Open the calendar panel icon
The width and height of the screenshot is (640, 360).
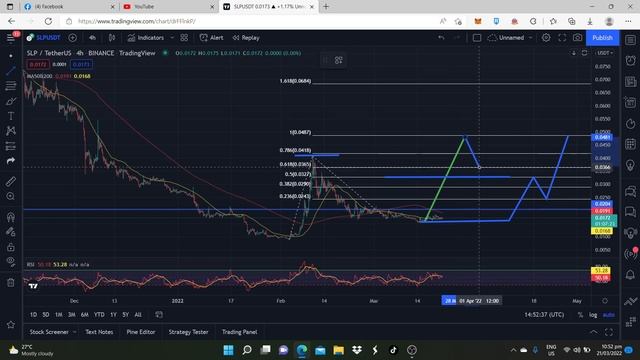pos(631,144)
